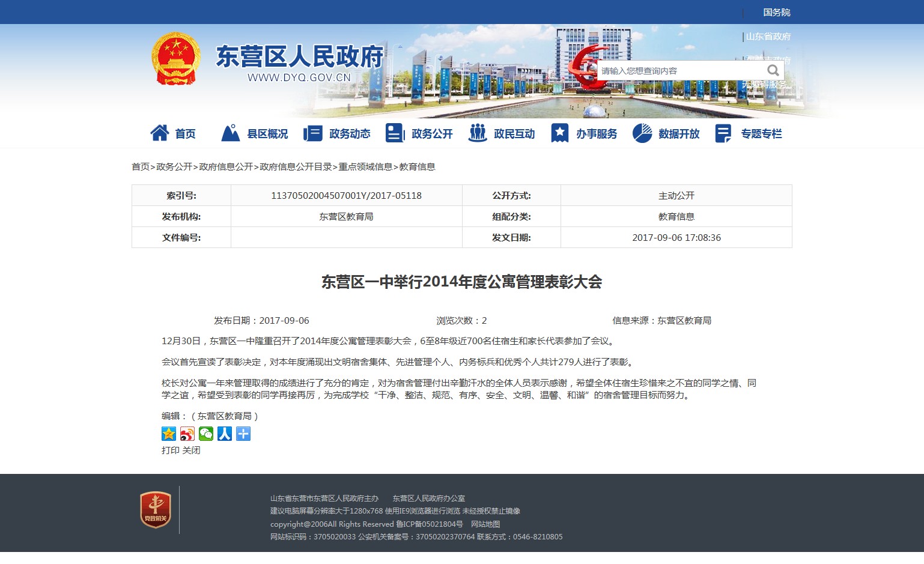Click the search box 请输入您想查询内容

tap(679, 71)
